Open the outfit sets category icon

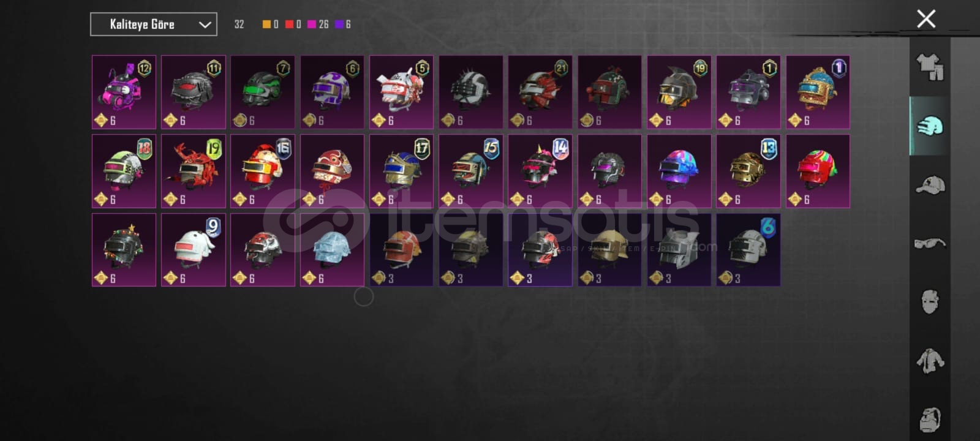coord(930,67)
